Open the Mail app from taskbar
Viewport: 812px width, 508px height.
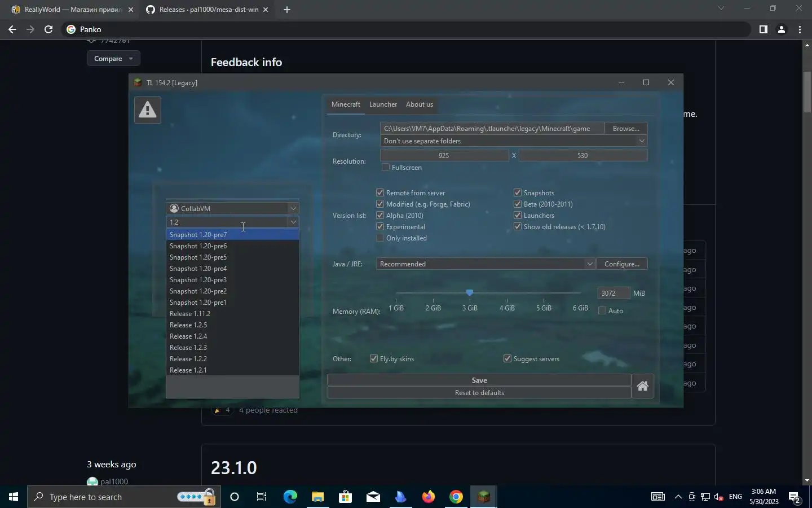(373, 497)
